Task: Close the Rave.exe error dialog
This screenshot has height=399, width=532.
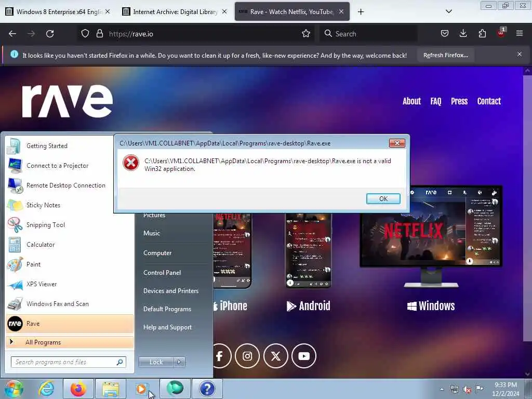Action: click(x=397, y=143)
